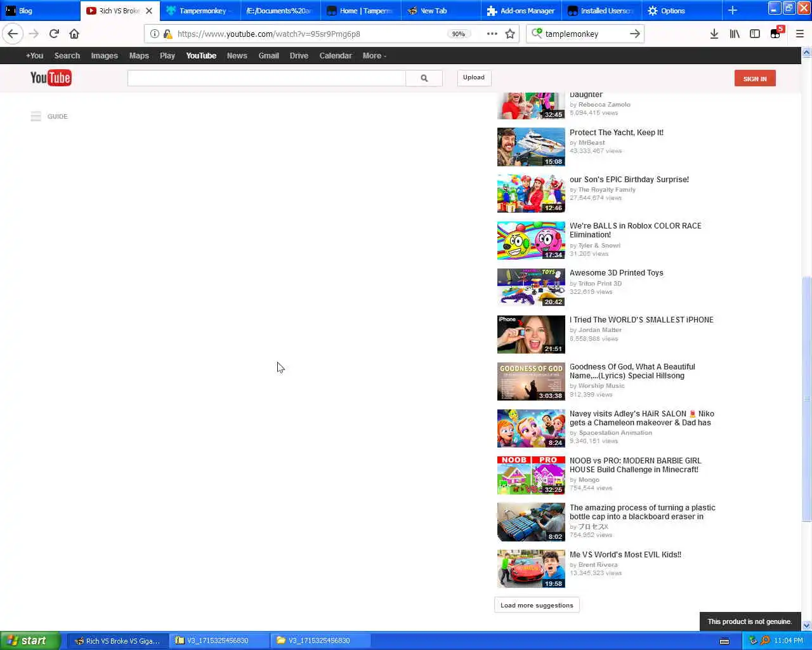812x650 pixels.
Task: Click the scrollbar down arrow
Action: (806, 626)
